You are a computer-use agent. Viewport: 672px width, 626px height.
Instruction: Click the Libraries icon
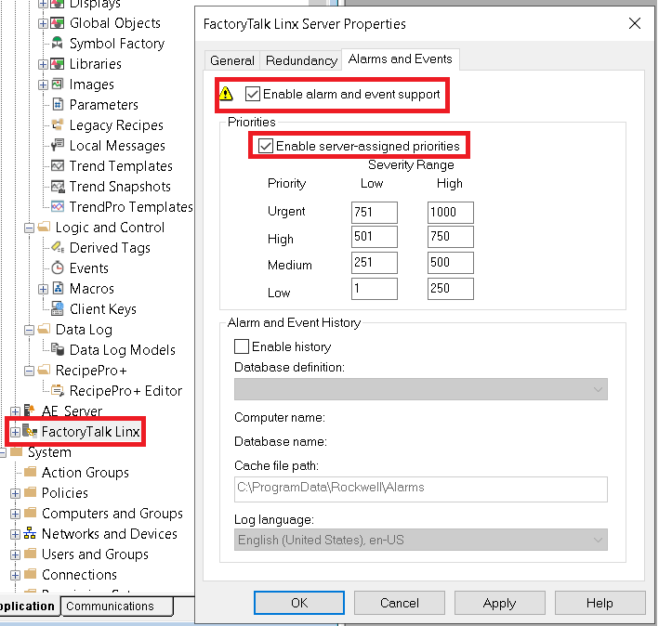click(x=58, y=64)
